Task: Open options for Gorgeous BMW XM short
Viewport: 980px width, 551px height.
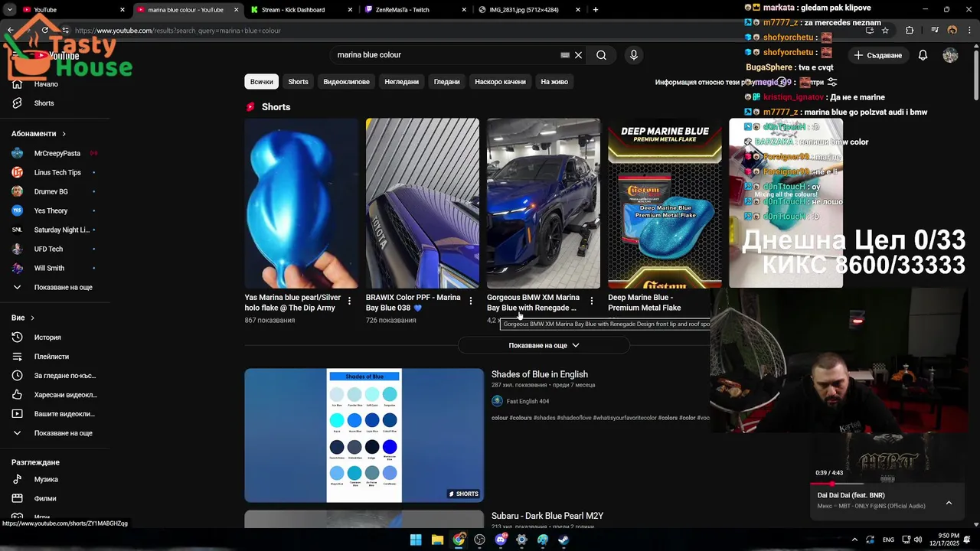Action: [592, 302]
